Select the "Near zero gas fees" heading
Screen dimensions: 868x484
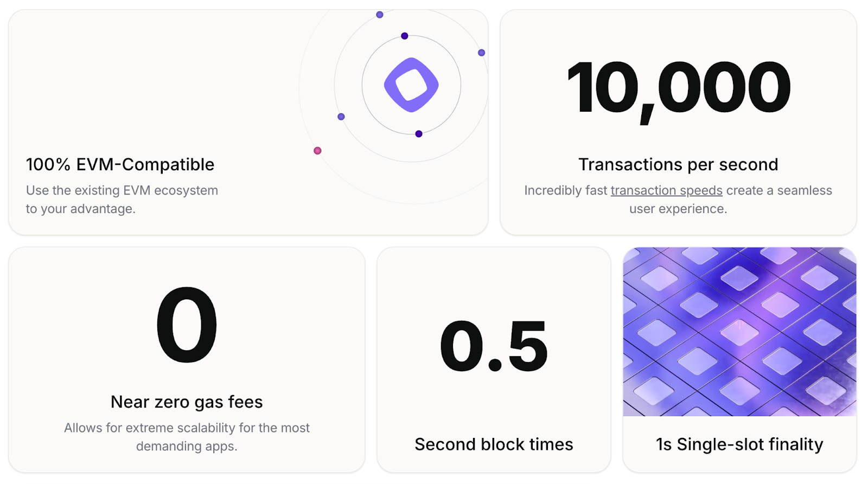[x=187, y=402]
